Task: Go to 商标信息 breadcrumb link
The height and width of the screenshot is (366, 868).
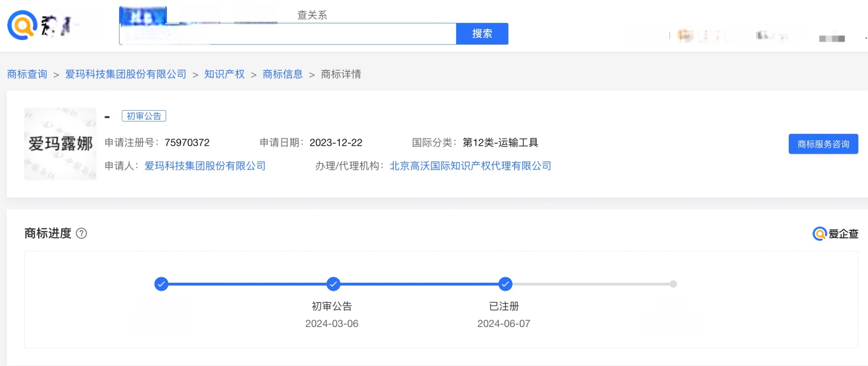Action: coord(283,74)
